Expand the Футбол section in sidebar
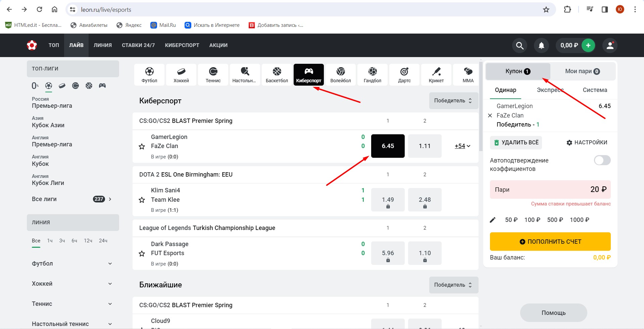The width and height of the screenshot is (644, 329). pos(72,264)
